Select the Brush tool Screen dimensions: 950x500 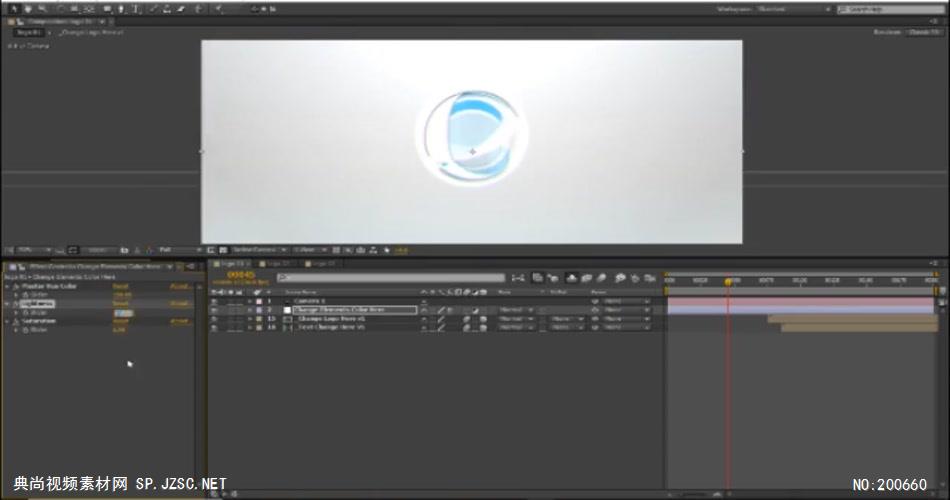[153, 9]
